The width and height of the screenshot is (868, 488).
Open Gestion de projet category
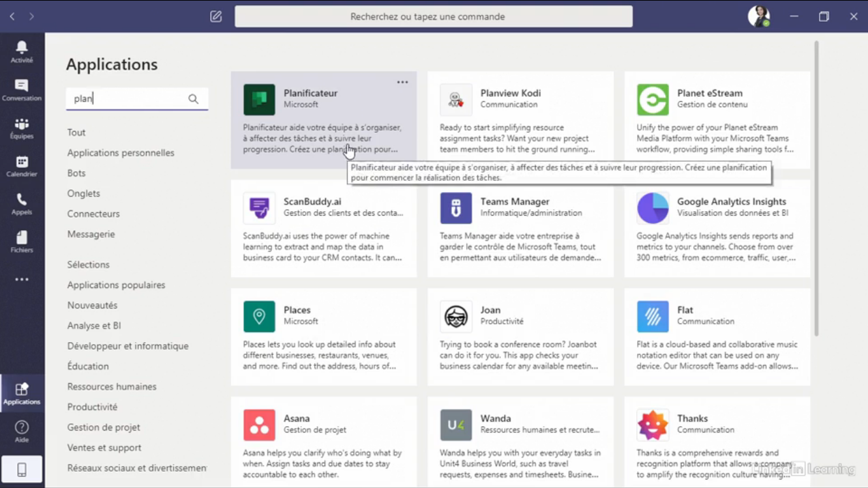click(x=104, y=427)
